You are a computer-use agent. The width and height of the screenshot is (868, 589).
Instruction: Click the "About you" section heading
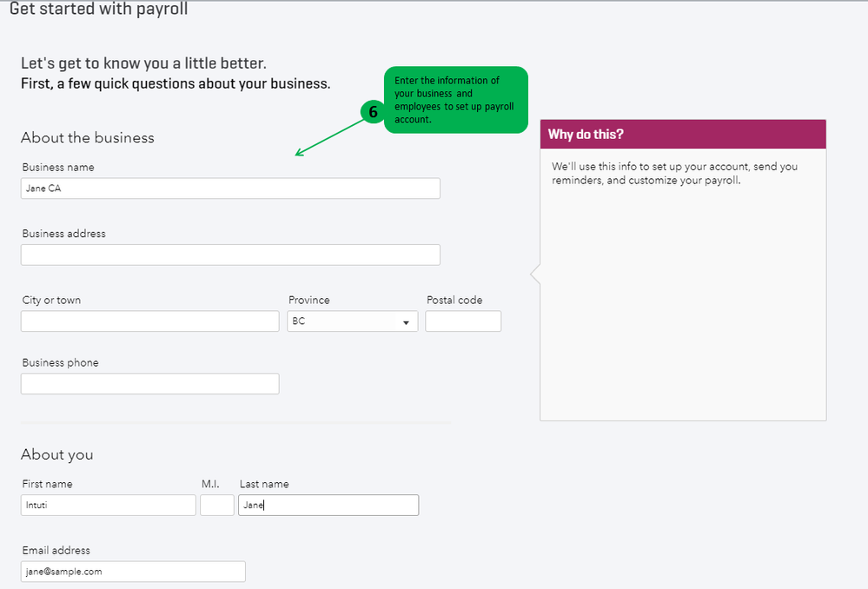tap(57, 454)
